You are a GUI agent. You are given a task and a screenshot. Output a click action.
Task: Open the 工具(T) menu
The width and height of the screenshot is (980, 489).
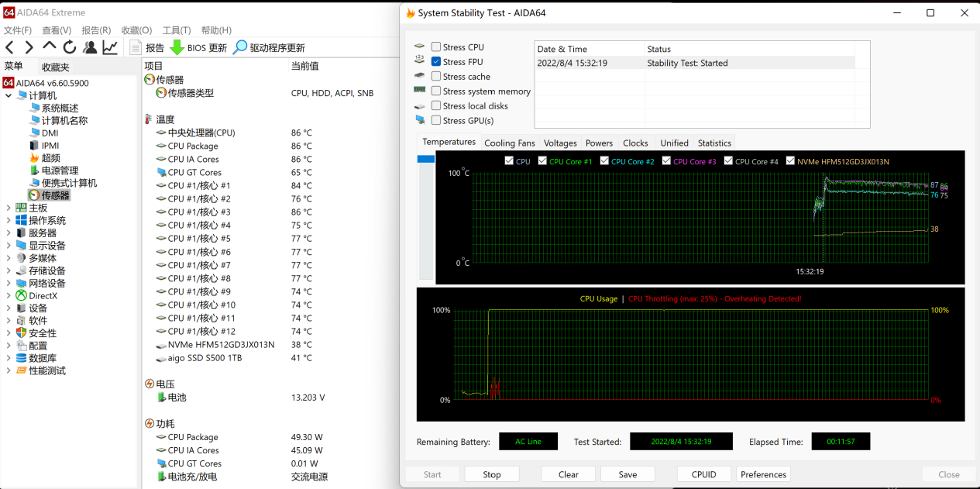pos(177,30)
